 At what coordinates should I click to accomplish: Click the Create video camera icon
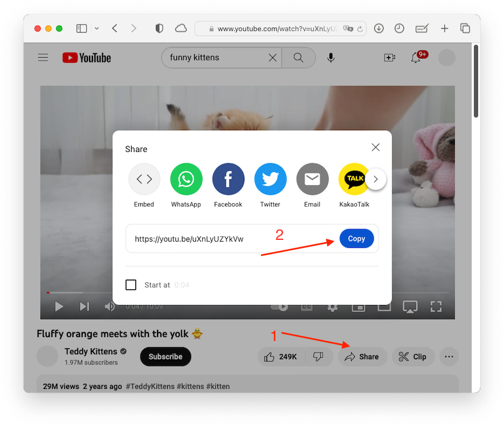pyautogui.click(x=390, y=58)
